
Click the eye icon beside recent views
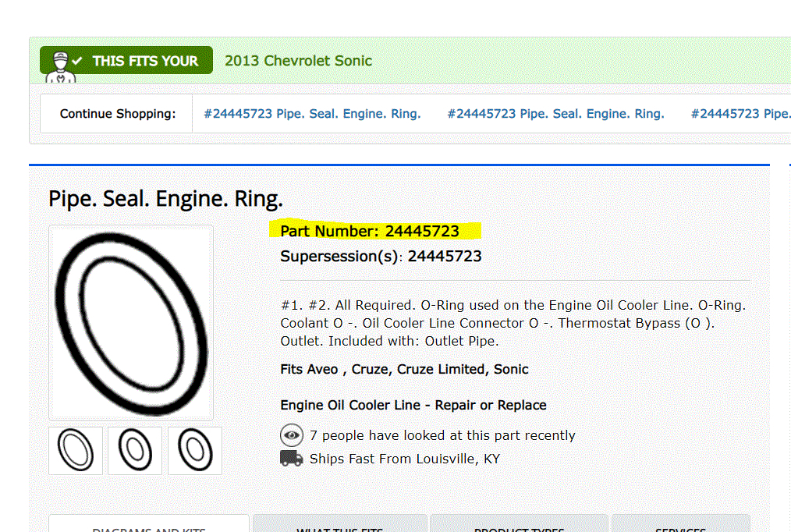[292, 435]
